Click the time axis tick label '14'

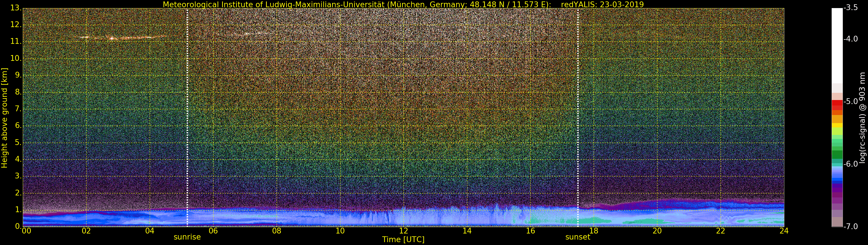(467, 231)
